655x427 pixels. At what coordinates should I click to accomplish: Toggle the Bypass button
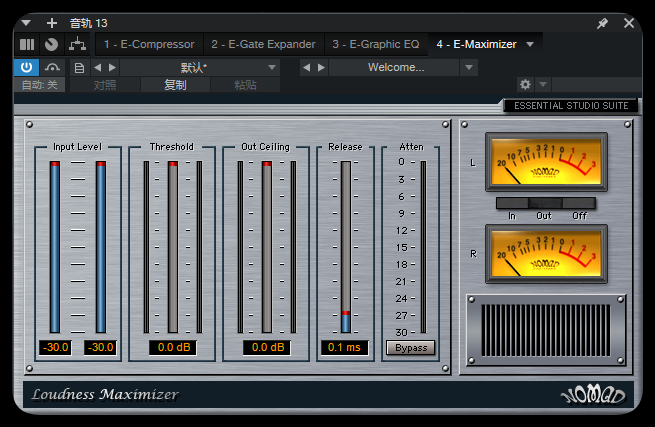click(411, 348)
